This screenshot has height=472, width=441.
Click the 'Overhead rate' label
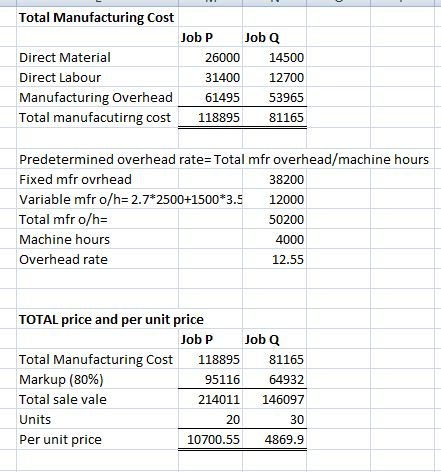[x=63, y=259]
